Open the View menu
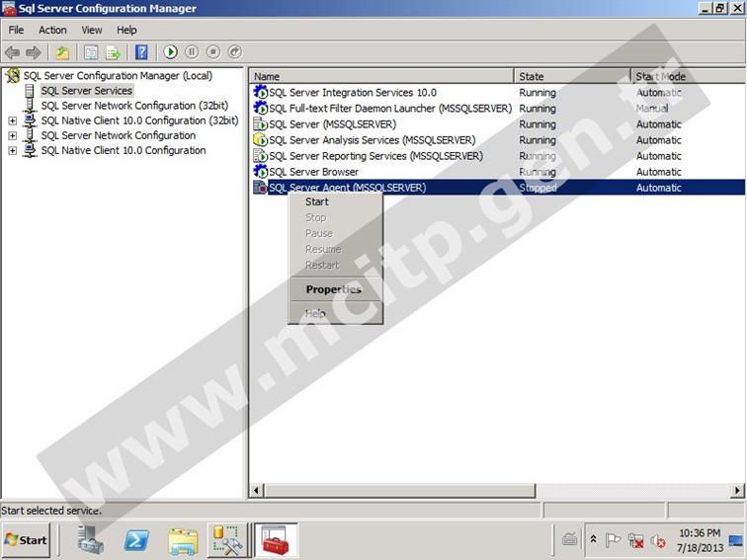The image size is (747, 560). [92, 30]
